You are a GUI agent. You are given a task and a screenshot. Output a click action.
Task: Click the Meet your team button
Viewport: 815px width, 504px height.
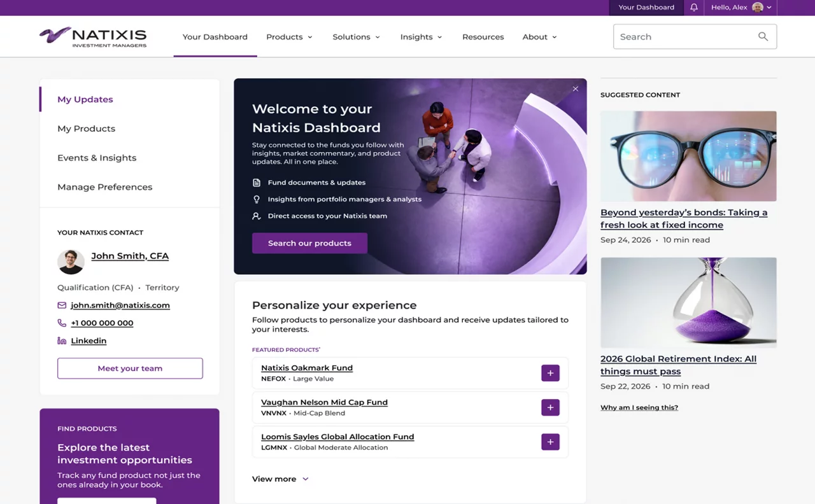click(x=130, y=368)
